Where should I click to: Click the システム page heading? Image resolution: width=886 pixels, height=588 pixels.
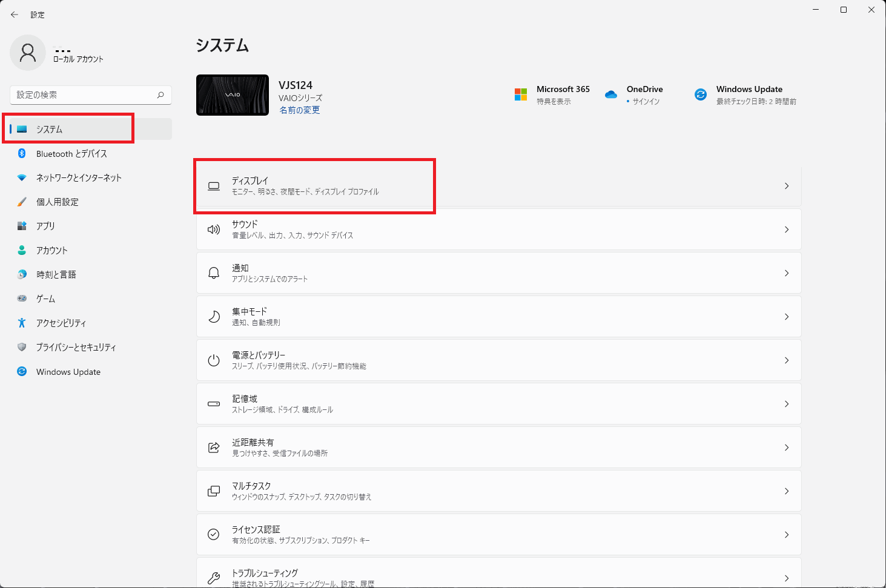tap(222, 45)
